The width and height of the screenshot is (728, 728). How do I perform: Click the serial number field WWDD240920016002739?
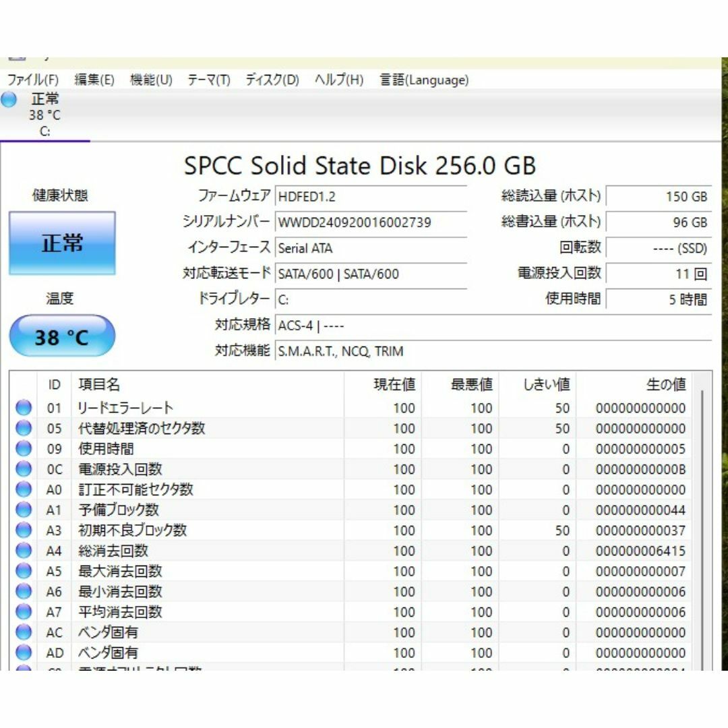click(371, 222)
